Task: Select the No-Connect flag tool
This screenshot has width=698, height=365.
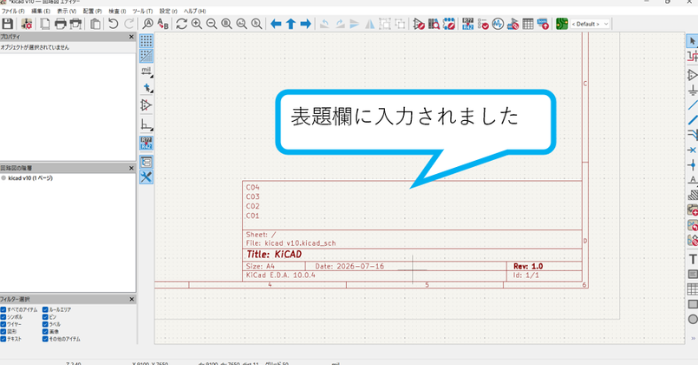Action: (x=692, y=150)
